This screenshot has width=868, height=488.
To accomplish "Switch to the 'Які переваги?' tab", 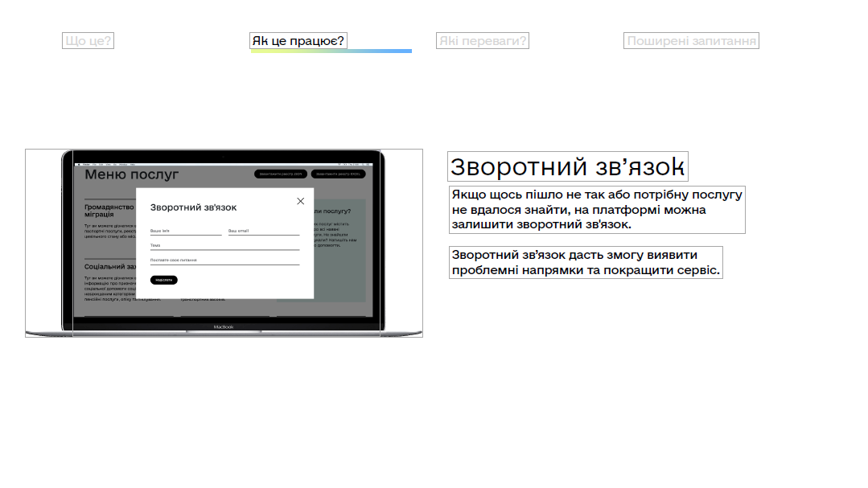I will (483, 41).
